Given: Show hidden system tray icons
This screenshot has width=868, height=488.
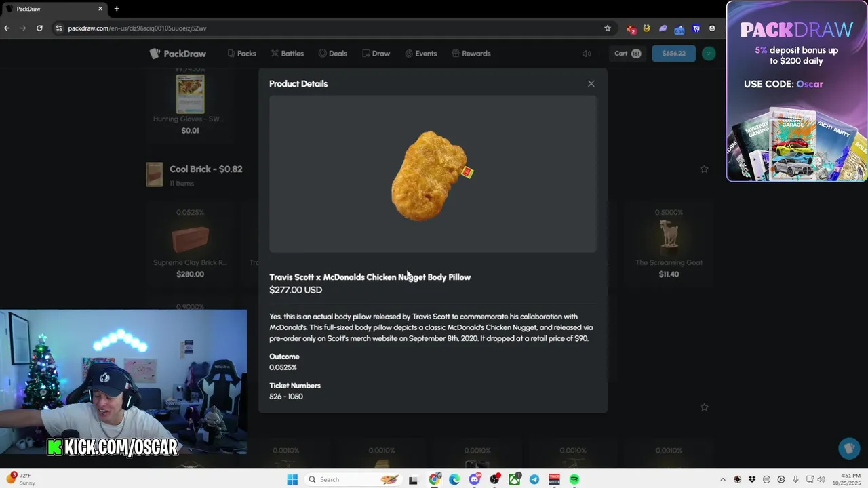Looking at the screenshot, I should [722, 479].
